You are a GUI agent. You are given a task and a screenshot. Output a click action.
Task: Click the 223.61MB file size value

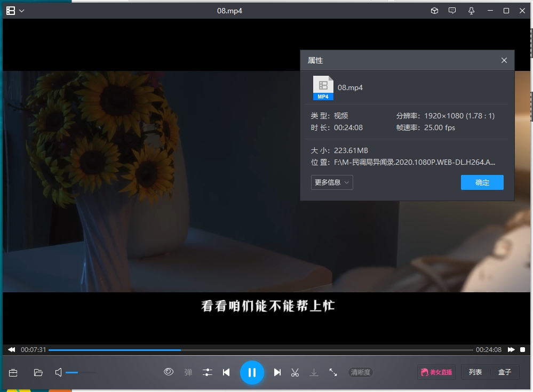351,150
